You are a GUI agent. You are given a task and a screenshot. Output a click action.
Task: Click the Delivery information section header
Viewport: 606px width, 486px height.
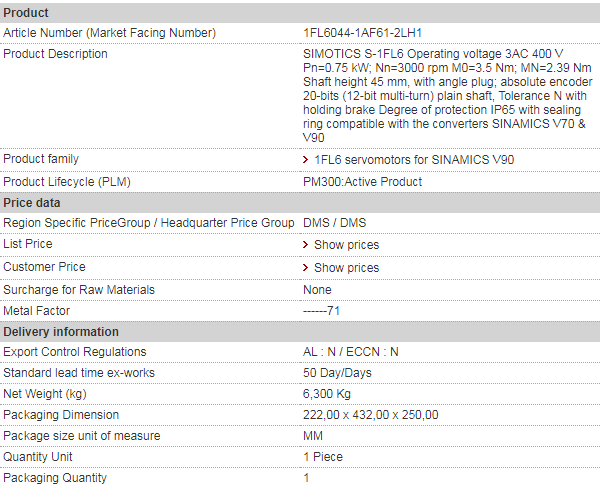pyautogui.click(x=300, y=331)
